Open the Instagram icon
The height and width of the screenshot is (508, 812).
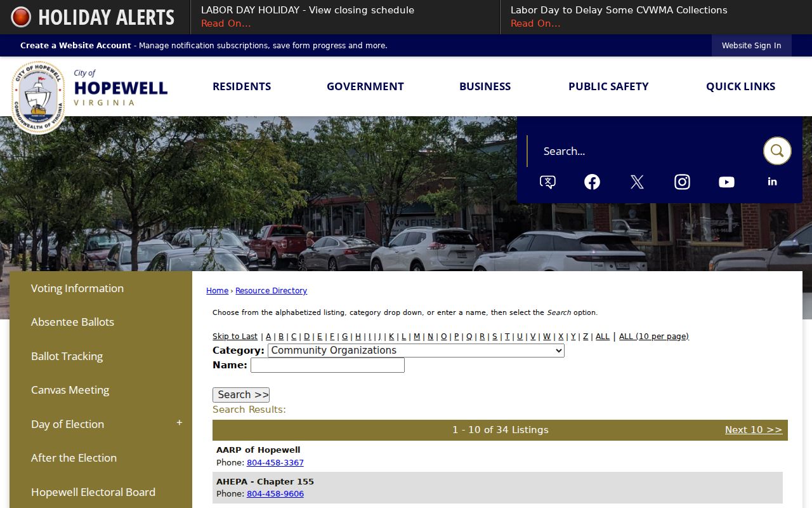coord(682,182)
